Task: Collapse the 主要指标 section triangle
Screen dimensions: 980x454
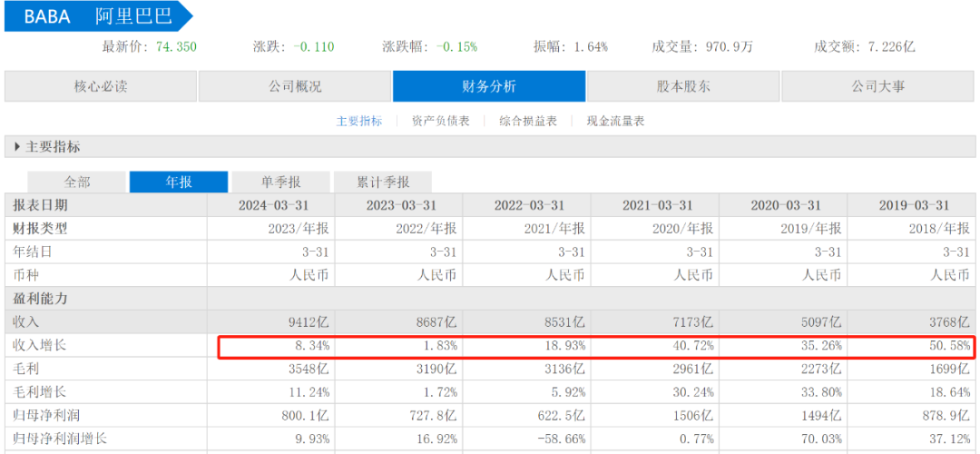Action: (17, 148)
